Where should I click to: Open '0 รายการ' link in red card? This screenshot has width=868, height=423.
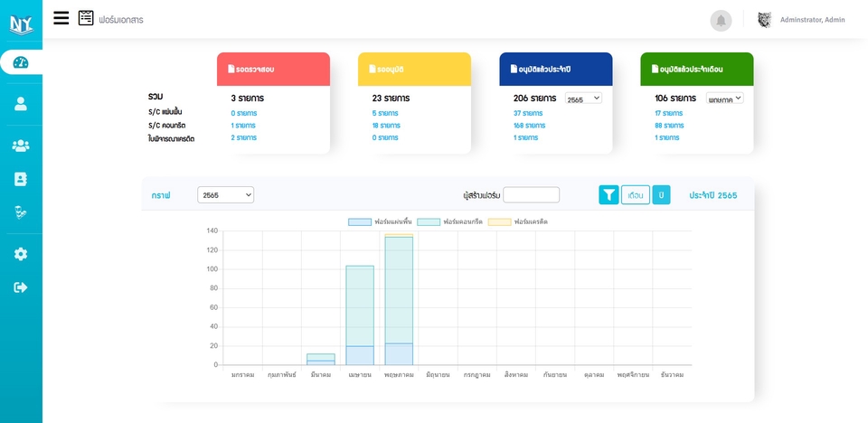(x=243, y=114)
